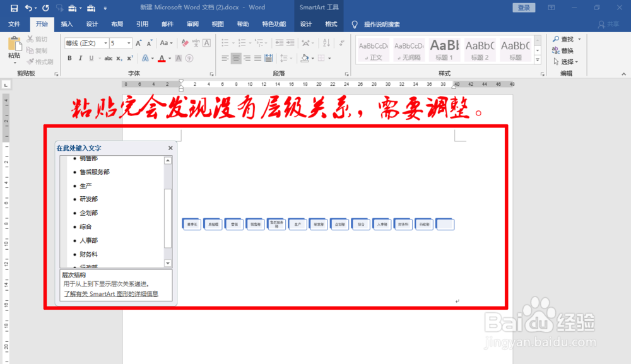
Task: Apply Text Effects with the glowing A icon
Action: [x=145, y=57]
